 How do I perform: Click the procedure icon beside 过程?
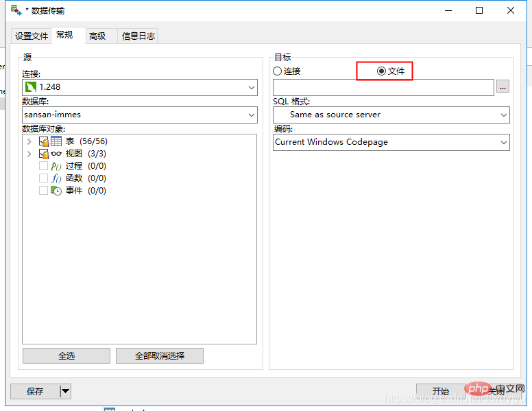[56, 166]
